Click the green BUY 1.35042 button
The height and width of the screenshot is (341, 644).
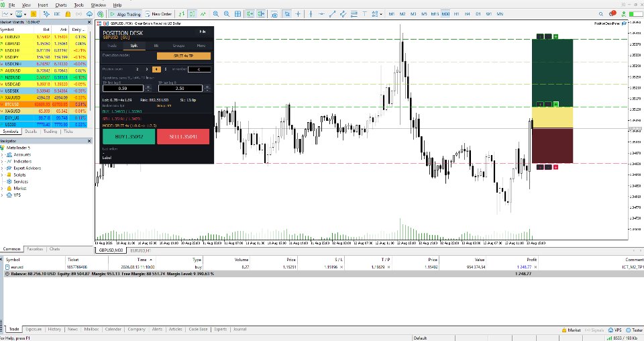(x=129, y=136)
